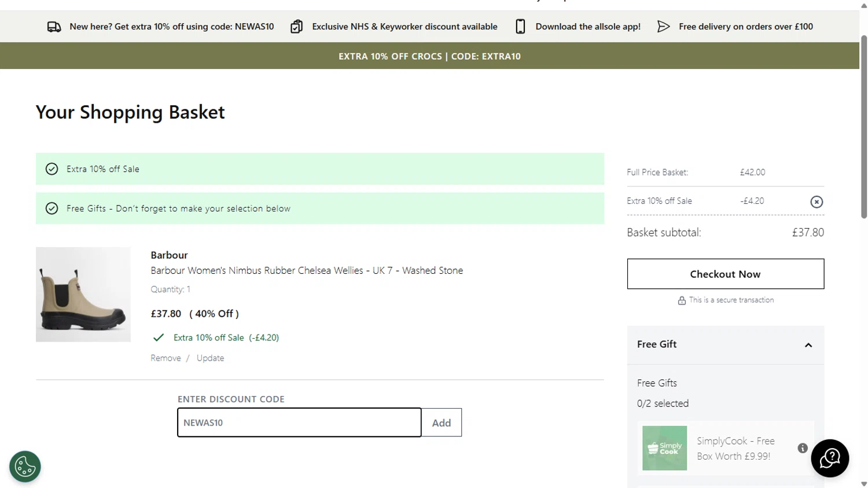Screen dimensions: 868x488
Task: Click into the discount code field
Action: pyautogui.click(x=299, y=423)
